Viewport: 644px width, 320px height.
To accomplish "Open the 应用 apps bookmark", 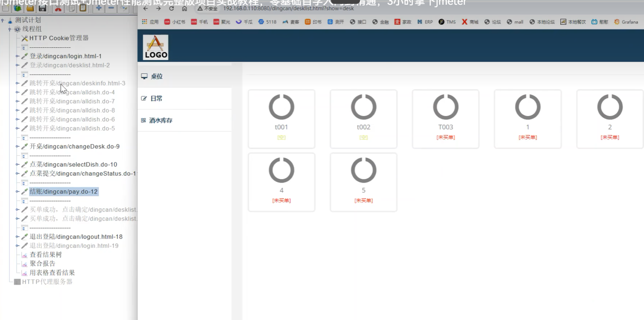I will pyautogui.click(x=150, y=22).
